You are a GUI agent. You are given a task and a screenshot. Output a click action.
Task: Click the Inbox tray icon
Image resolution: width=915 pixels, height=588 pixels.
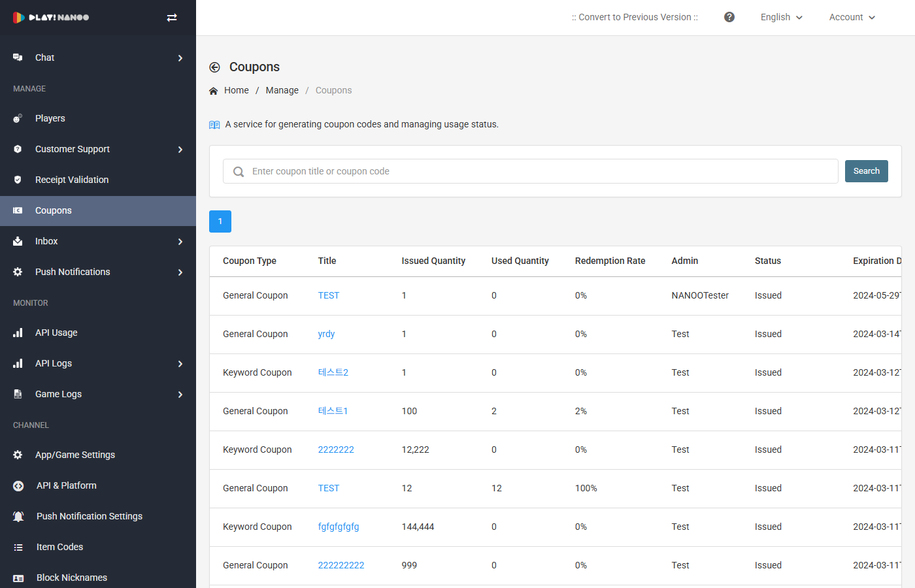[18, 241]
